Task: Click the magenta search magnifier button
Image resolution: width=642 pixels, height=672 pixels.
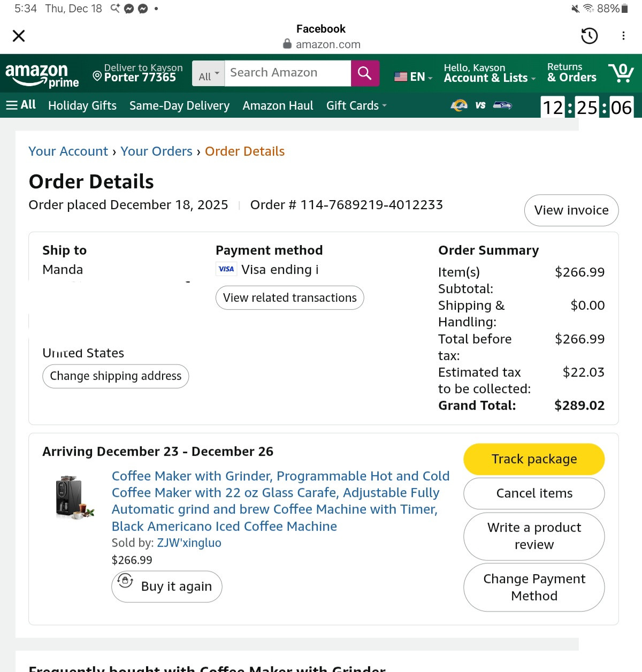Action: [x=365, y=73]
